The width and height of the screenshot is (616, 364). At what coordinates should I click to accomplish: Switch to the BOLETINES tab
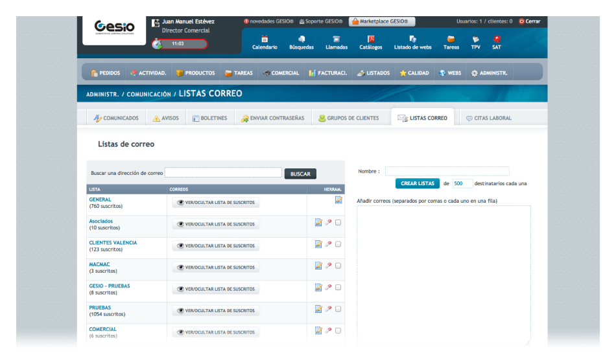point(210,118)
